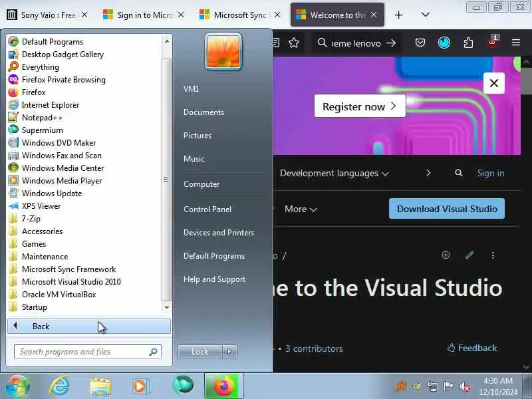Switch to Microsoft Sync tab
The image size is (532, 399).
point(240,15)
